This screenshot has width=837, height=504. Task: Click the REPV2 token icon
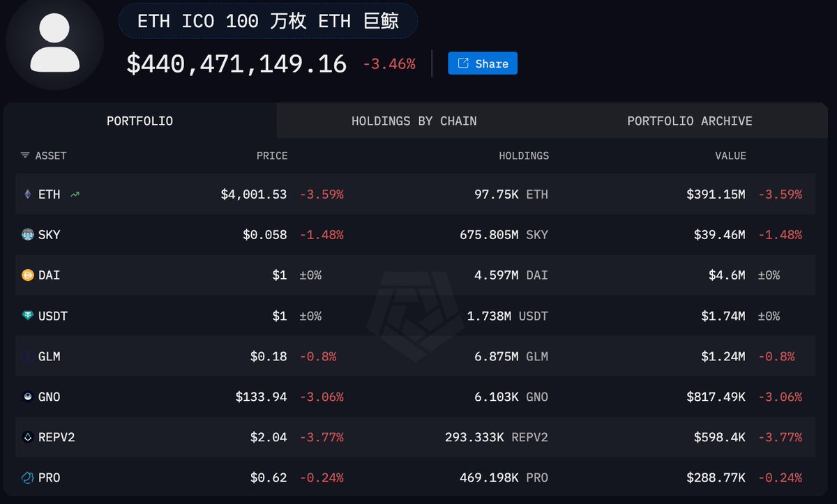[28, 437]
